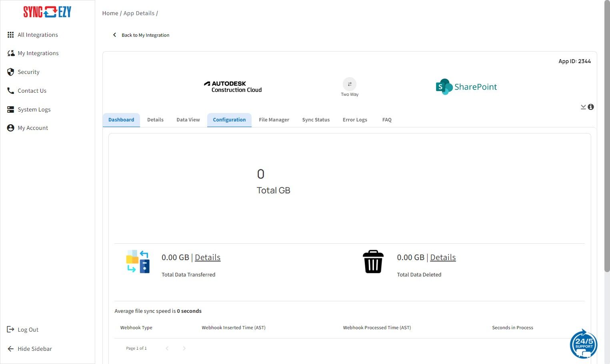This screenshot has height=364, width=610.
Task: Click the Autodesk Construction Cloud logo
Action: [233, 87]
